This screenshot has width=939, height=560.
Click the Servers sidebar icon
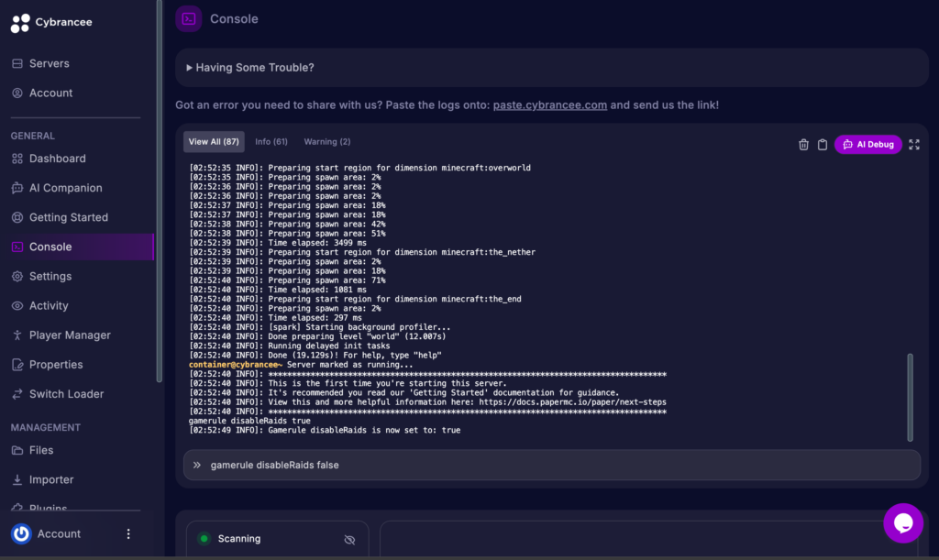pyautogui.click(x=17, y=63)
